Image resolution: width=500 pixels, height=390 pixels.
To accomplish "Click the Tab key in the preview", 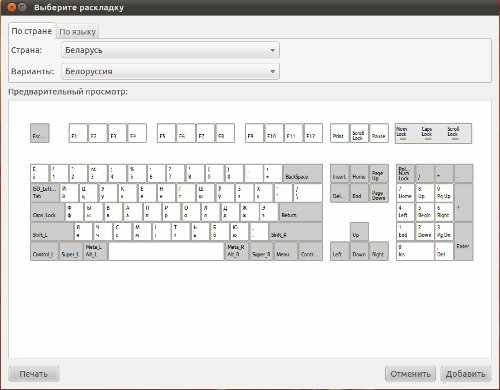I will coord(45,193).
